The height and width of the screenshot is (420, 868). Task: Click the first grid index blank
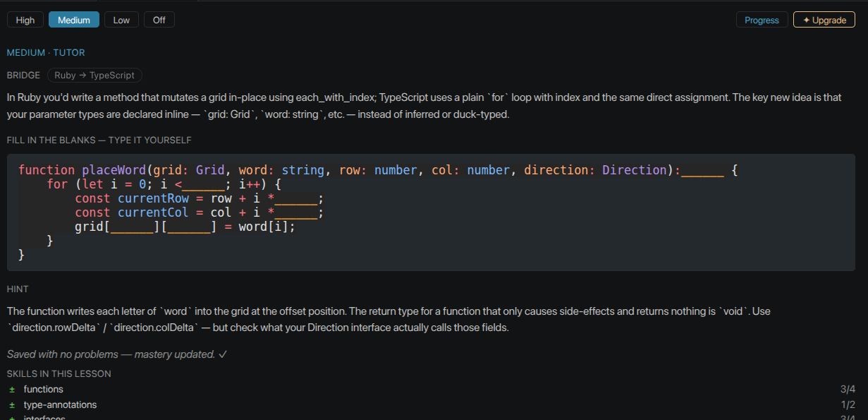pos(133,227)
